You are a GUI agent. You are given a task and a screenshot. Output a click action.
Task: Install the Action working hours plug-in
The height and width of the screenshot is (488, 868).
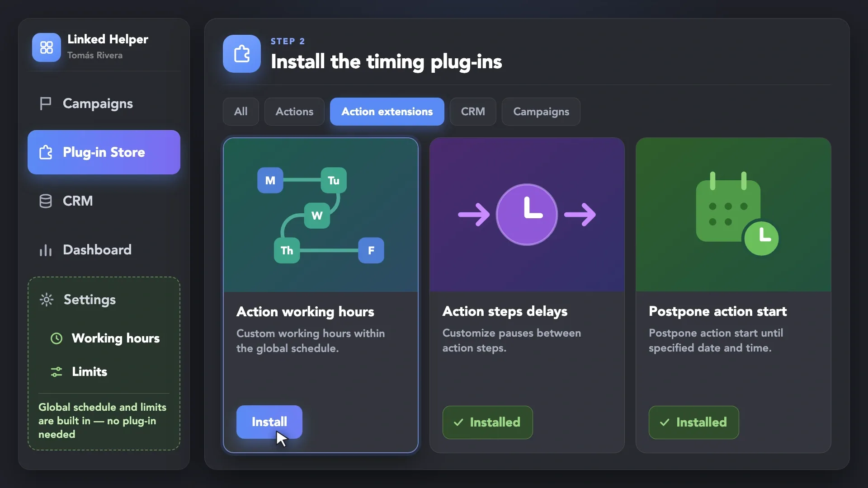(x=269, y=422)
